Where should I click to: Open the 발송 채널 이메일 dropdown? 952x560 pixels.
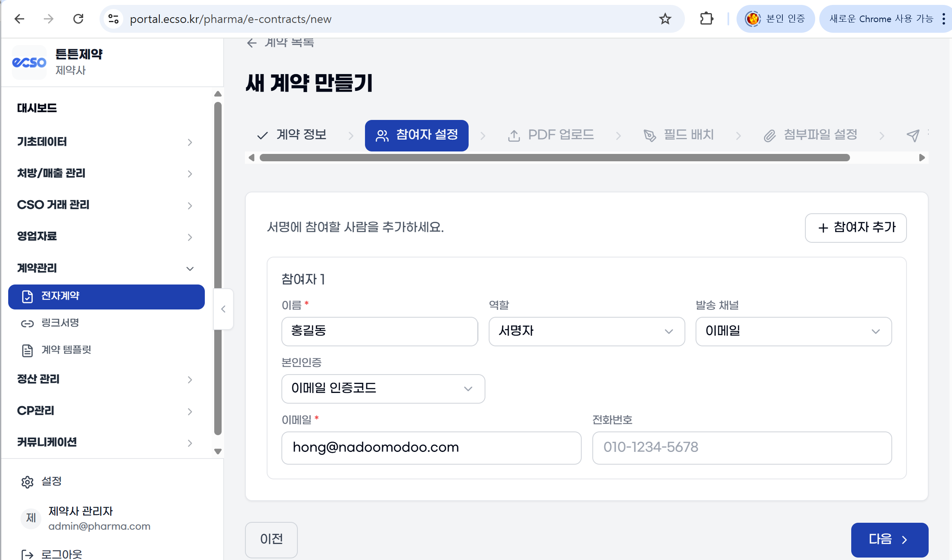click(x=793, y=331)
